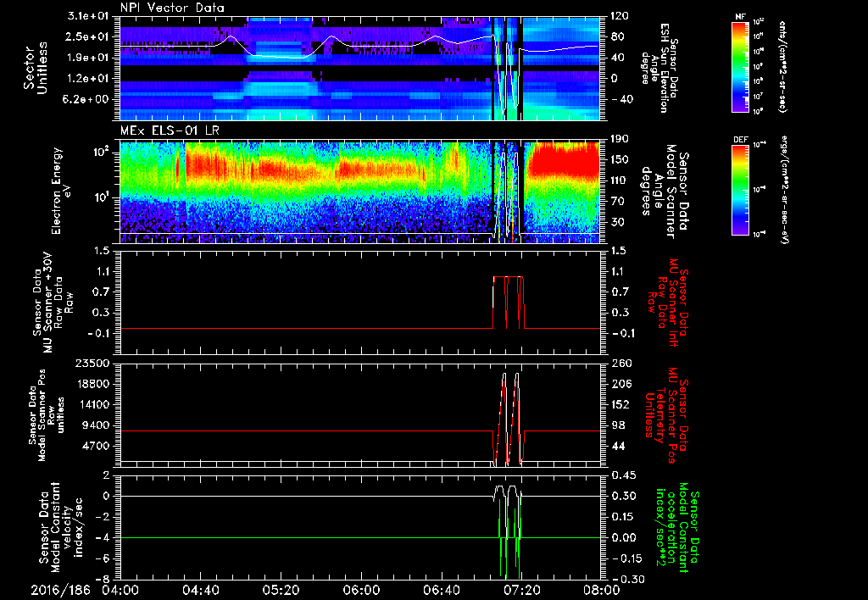Click the '06:00' time tick label

click(x=361, y=590)
